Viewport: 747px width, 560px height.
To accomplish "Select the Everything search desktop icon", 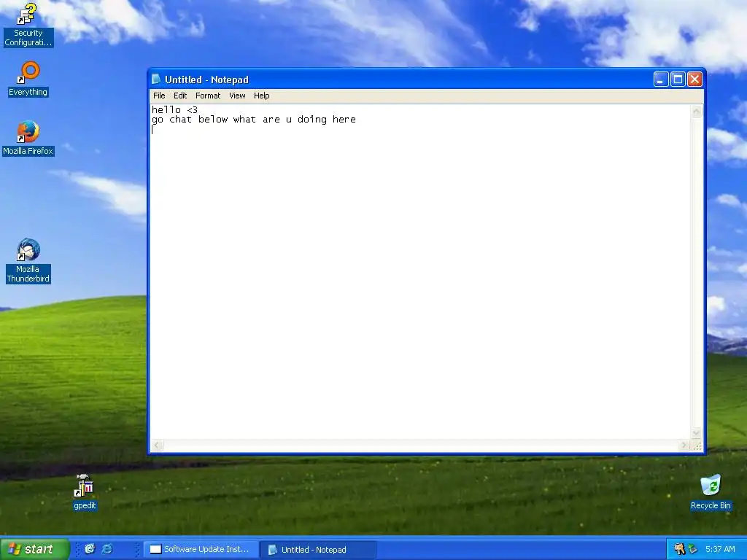I will tap(28, 79).
